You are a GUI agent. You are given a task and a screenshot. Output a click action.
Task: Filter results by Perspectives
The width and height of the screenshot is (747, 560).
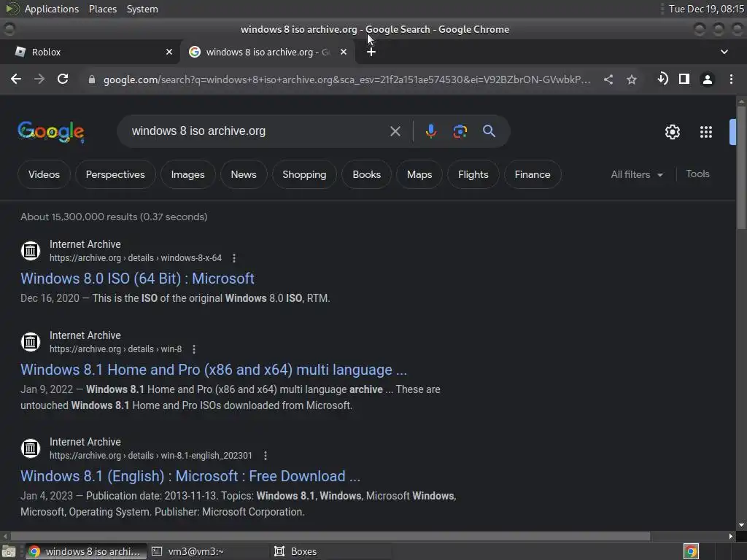[x=115, y=174]
